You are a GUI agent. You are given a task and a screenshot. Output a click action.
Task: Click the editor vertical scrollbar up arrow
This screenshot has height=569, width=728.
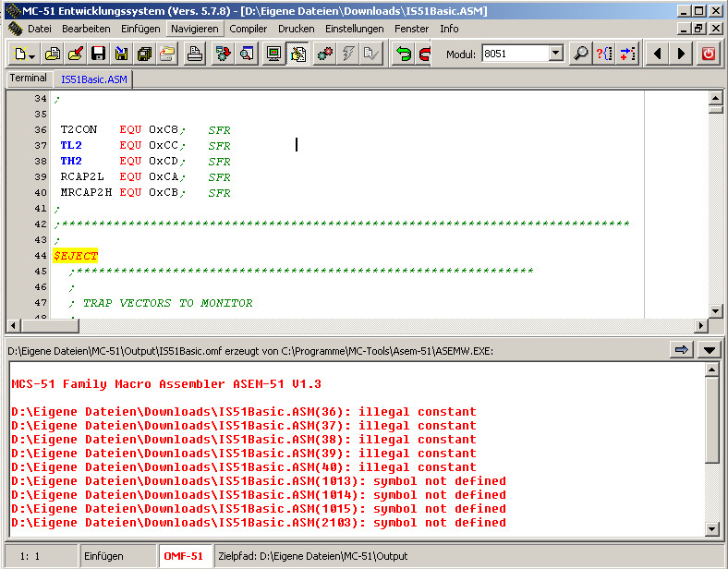[715, 98]
